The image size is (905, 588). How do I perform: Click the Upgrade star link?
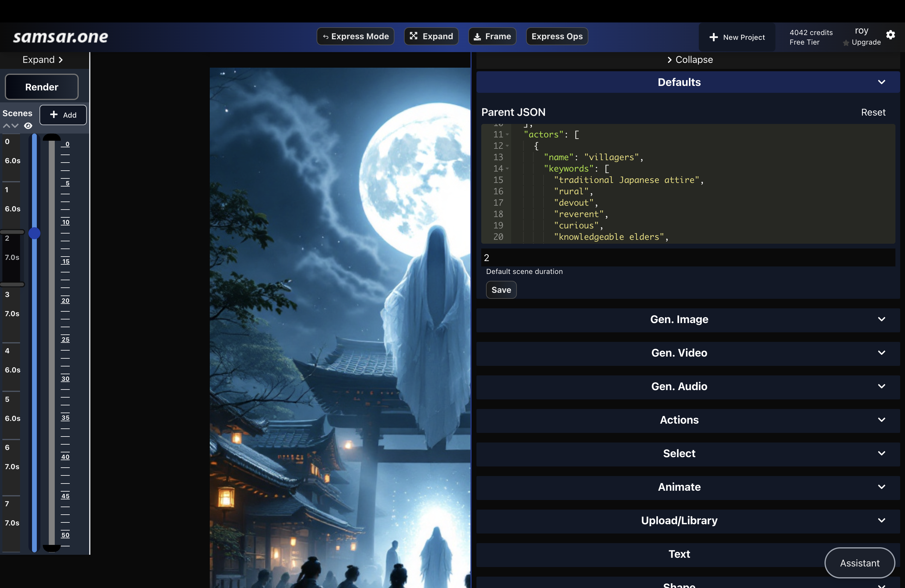(862, 42)
